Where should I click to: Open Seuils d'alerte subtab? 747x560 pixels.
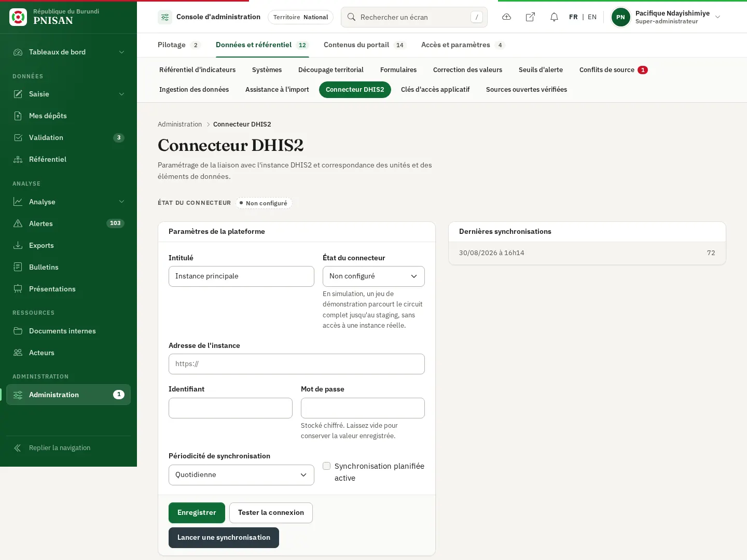(541, 70)
